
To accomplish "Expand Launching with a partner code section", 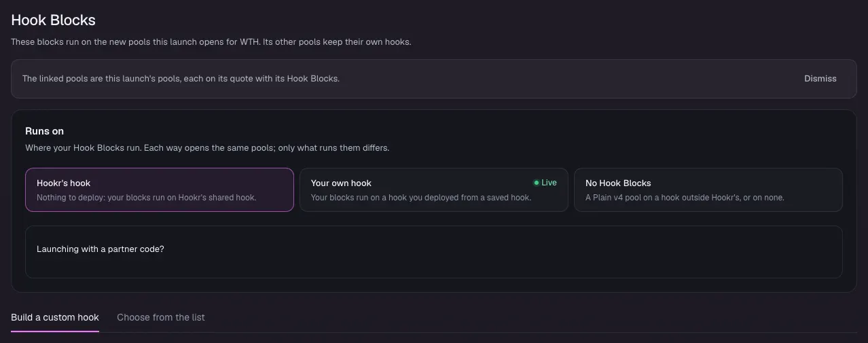I will (x=101, y=249).
